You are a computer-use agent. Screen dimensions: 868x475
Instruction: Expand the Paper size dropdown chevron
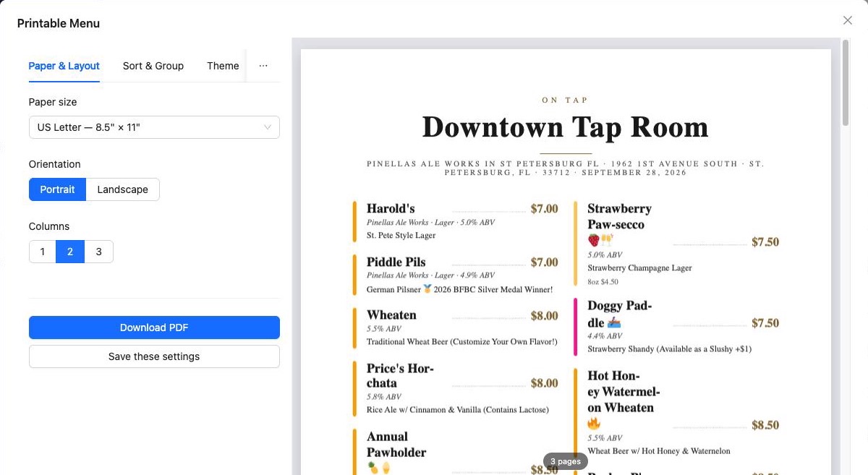(x=268, y=127)
